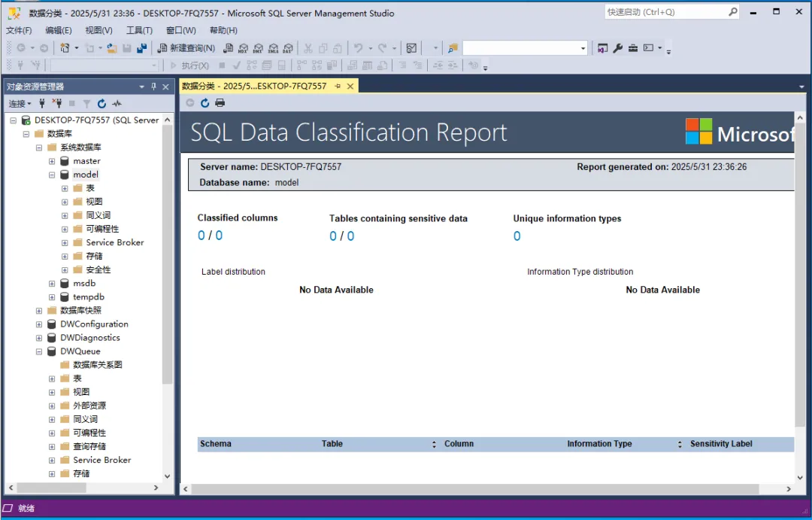The height and width of the screenshot is (520, 812).
Task: Open the 编辑(E) menu
Action: click(59, 30)
